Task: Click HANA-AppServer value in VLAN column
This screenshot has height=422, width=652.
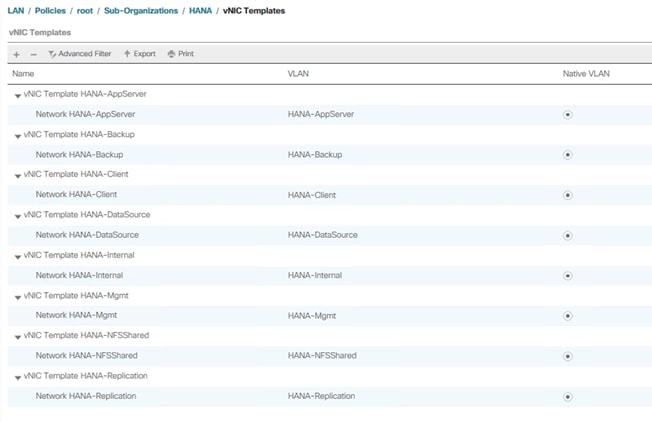Action: pos(321,114)
